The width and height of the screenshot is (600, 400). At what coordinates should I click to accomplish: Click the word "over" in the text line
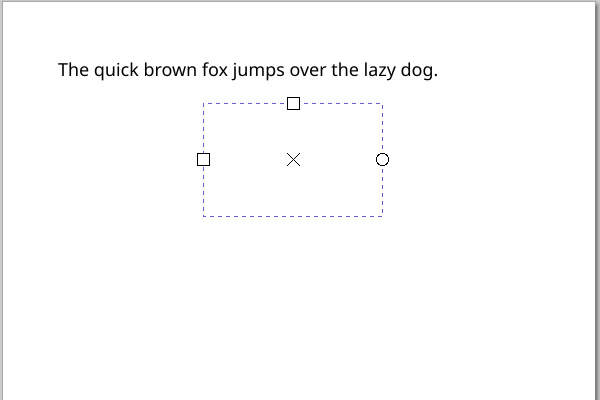click(311, 70)
